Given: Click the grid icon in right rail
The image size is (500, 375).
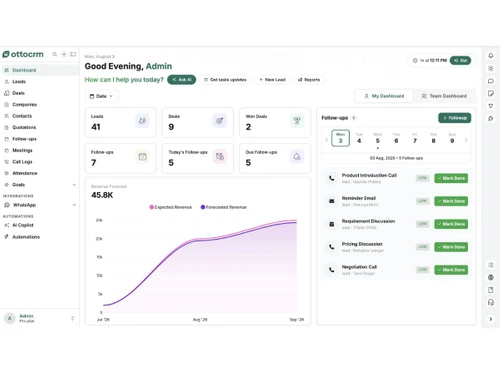Looking at the screenshot, I should [491, 265].
